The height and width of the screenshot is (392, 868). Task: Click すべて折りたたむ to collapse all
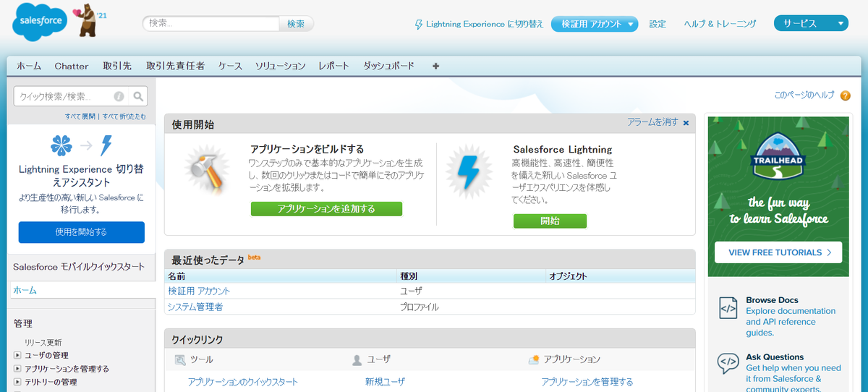click(x=124, y=116)
